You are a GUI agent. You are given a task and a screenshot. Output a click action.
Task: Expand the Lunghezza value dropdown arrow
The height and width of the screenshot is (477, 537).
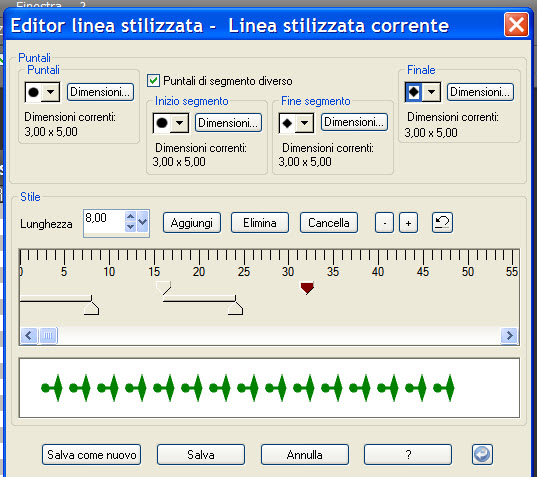(143, 222)
